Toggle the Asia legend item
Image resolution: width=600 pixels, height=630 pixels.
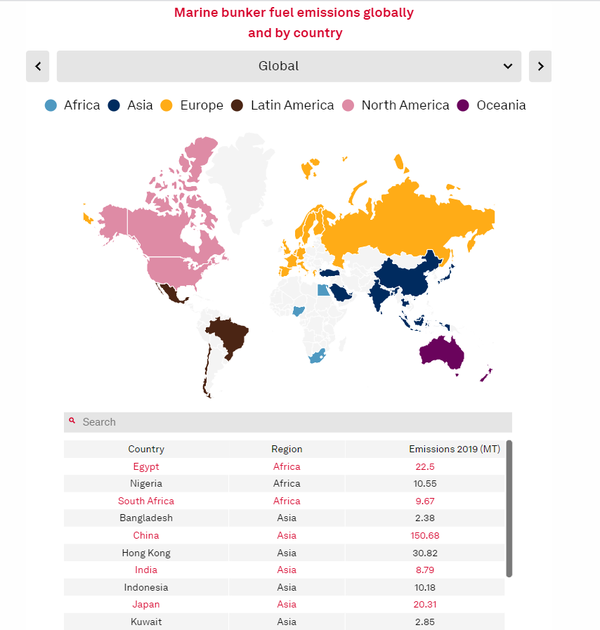point(131,105)
